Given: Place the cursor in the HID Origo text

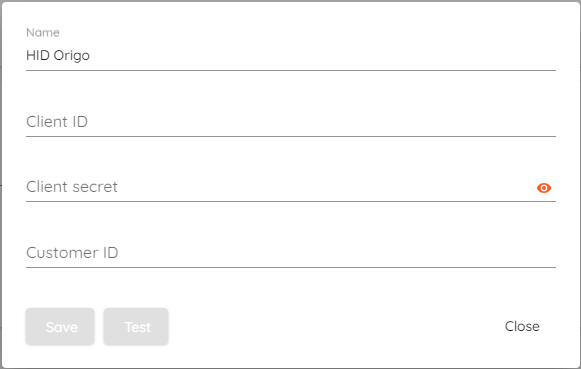Looking at the screenshot, I should click(58, 56).
